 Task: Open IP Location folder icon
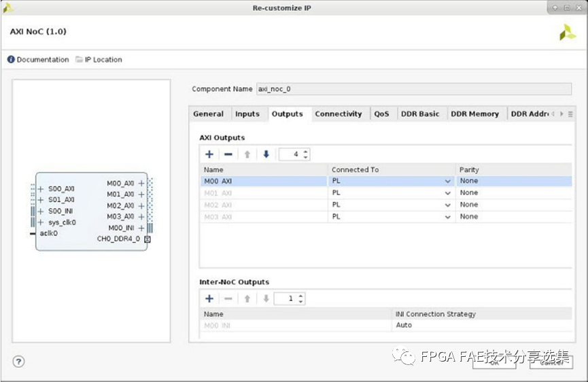(x=79, y=59)
